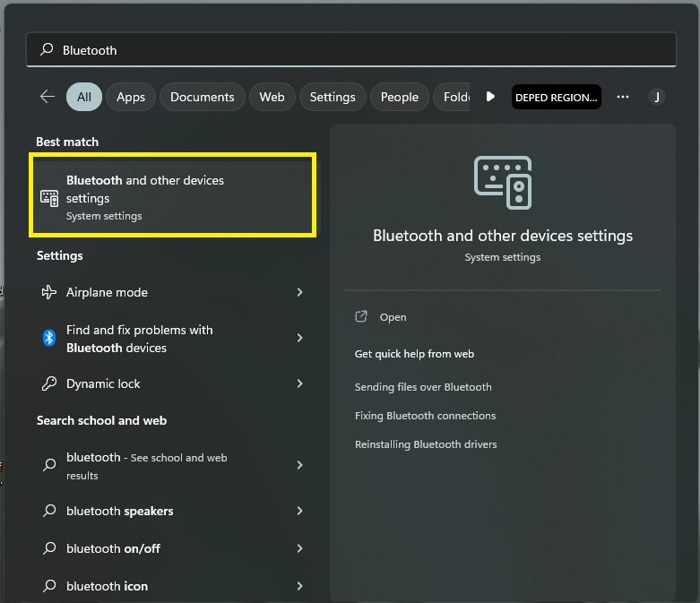Click the blue Bluetooth troubleshooter icon
700x603 pixels.
49,338
